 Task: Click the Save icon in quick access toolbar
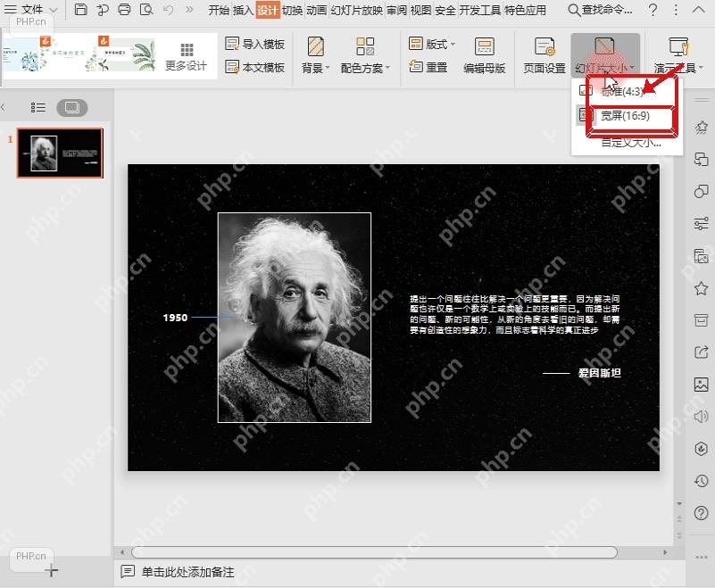point(80,9)
